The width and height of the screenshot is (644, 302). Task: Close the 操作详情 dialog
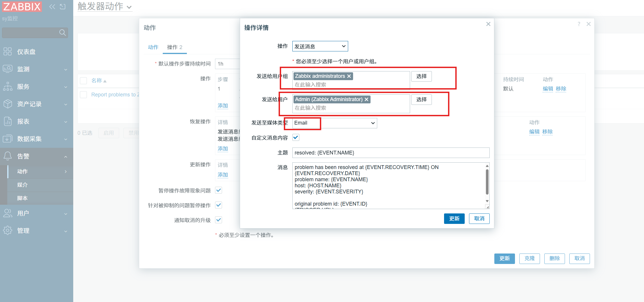488,24
